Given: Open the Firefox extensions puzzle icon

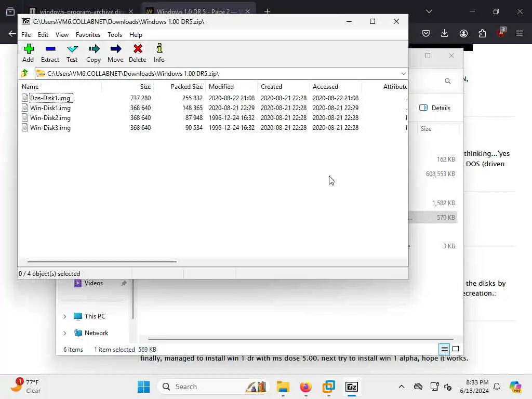Looking at the screenshot, I should coord(482,33).
